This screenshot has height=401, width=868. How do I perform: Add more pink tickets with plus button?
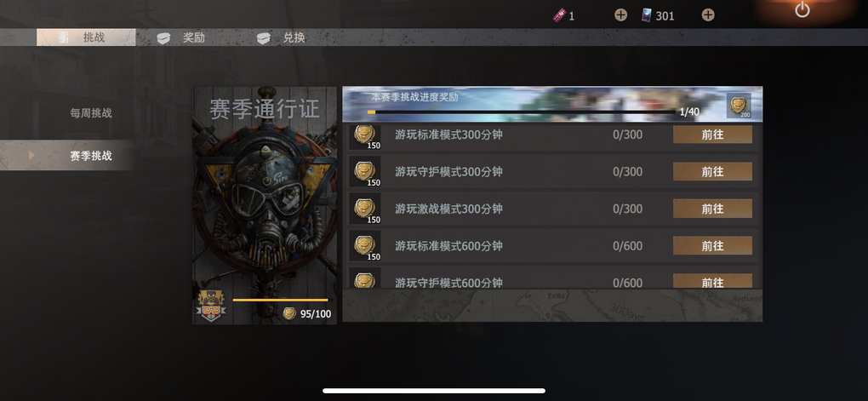pos(621,15)
